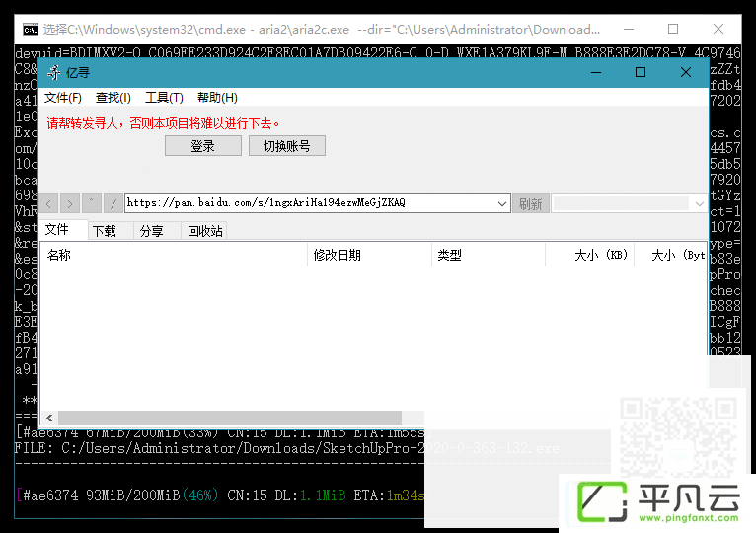Sort files by the 名称 column header
The image size is (756, 533).
(x=175, y=256)
